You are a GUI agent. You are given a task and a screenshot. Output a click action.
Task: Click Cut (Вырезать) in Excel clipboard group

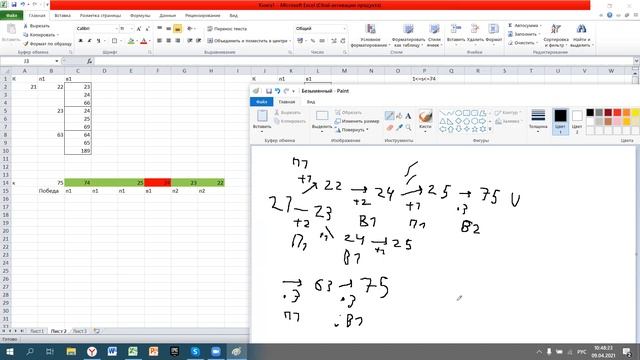(36, 26)
